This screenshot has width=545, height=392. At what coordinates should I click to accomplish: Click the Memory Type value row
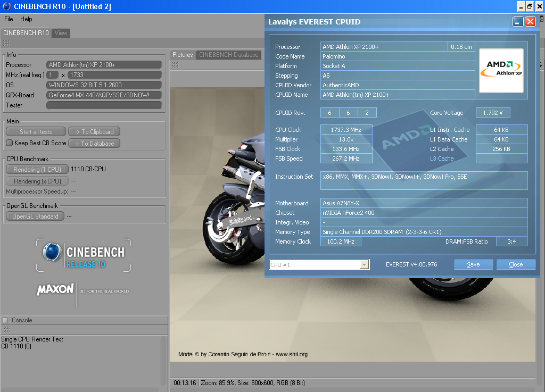[x=424, y=231]
